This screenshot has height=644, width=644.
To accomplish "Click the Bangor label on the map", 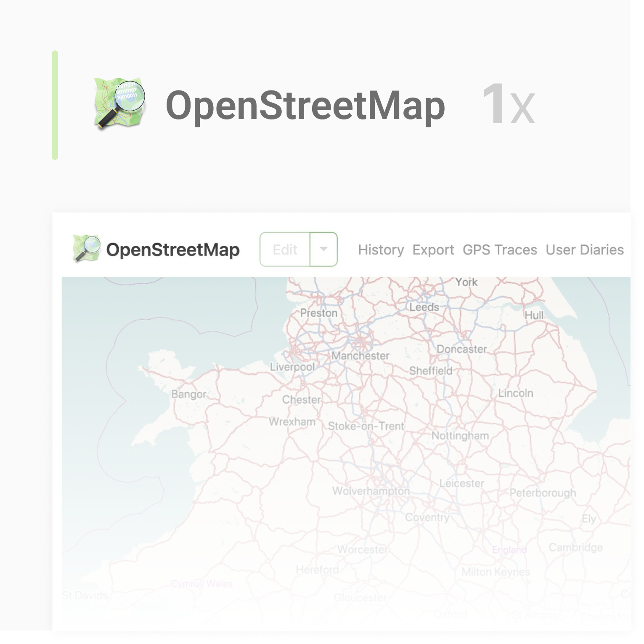I will tap(189, 395).
